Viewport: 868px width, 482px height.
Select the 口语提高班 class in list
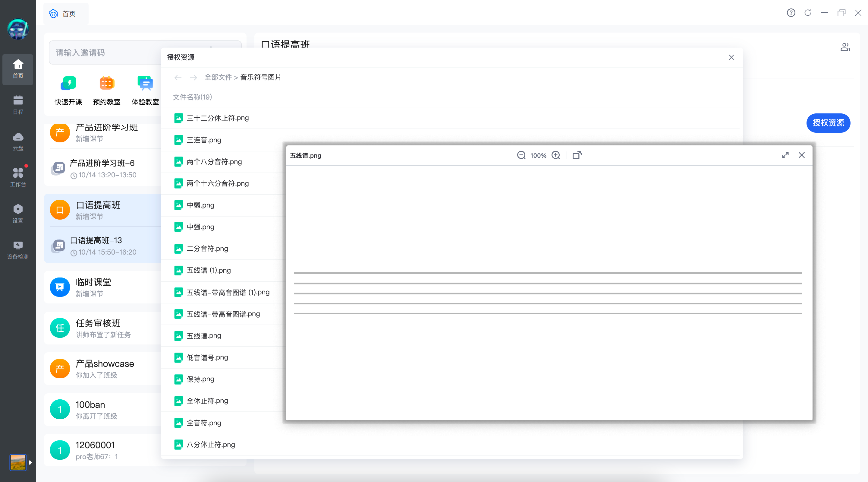103,210
